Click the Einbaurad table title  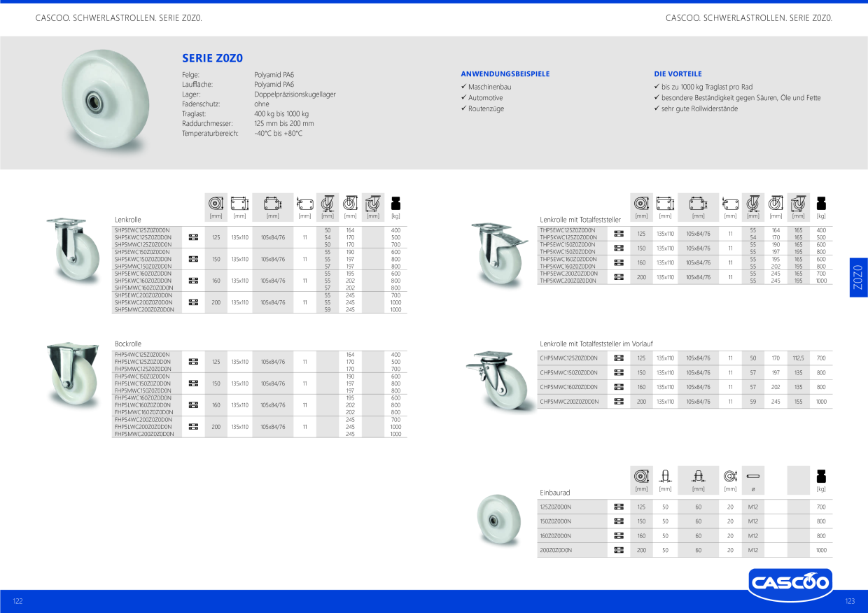[x=555, y=493]
